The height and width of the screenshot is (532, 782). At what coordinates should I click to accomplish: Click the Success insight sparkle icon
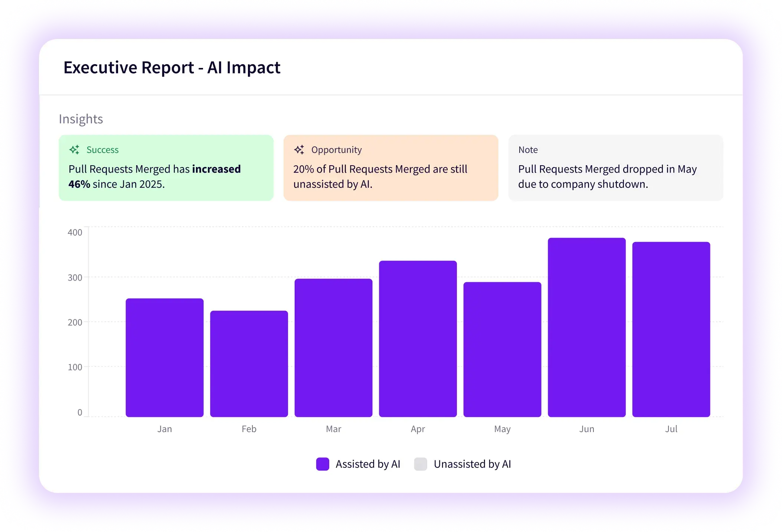click(74, 150)
